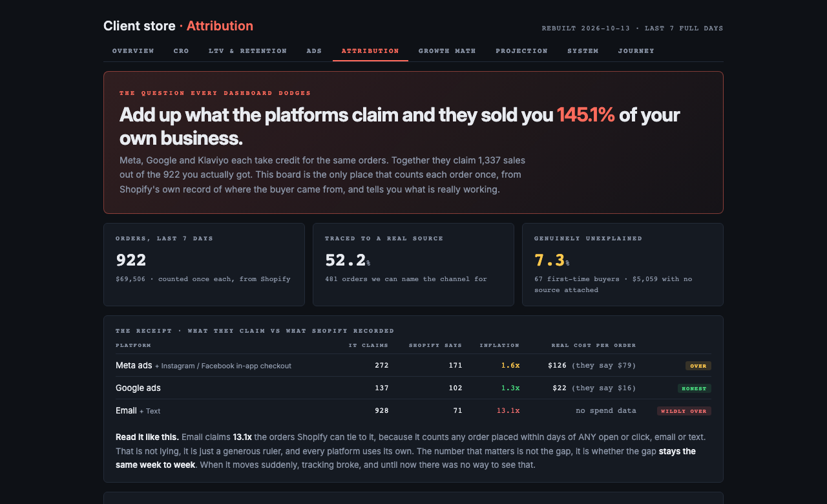Select the "Meta ads" platform row name
The height and width of the screenshot is (504, 827).
coord(134,365)
